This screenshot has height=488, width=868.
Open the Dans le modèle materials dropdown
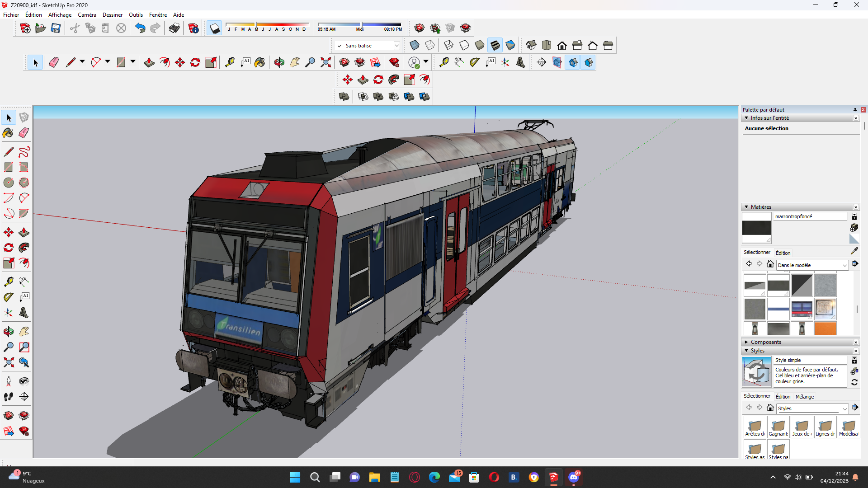[812, 265]
